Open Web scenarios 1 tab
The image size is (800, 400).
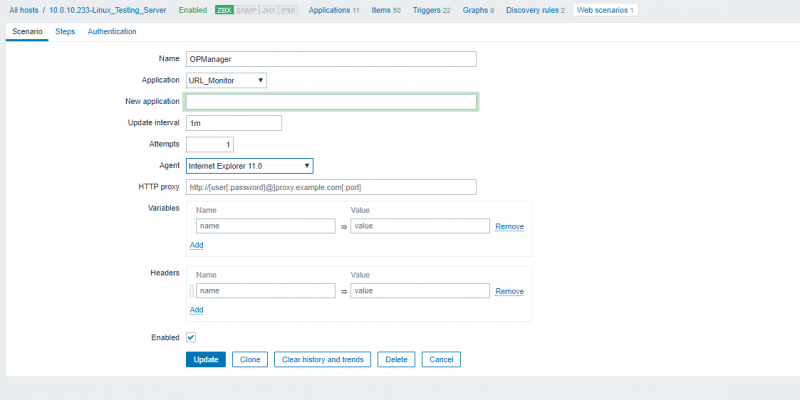[605, 10]
